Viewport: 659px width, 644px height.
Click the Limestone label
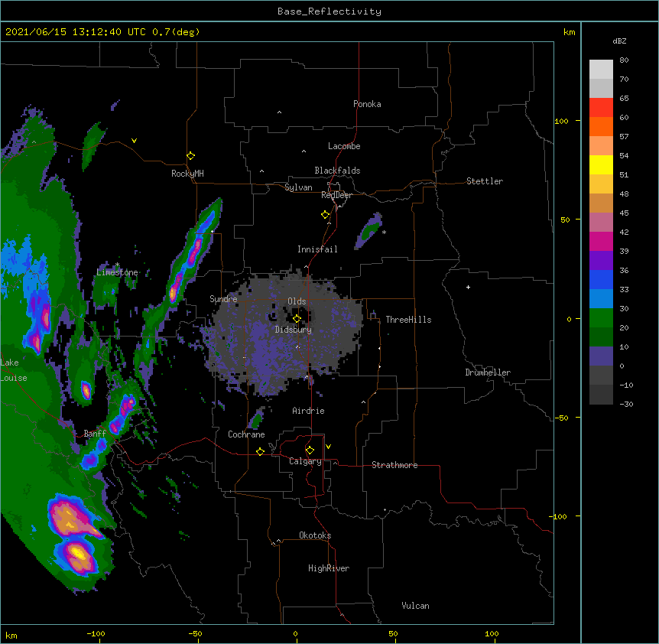coord(117,272)
